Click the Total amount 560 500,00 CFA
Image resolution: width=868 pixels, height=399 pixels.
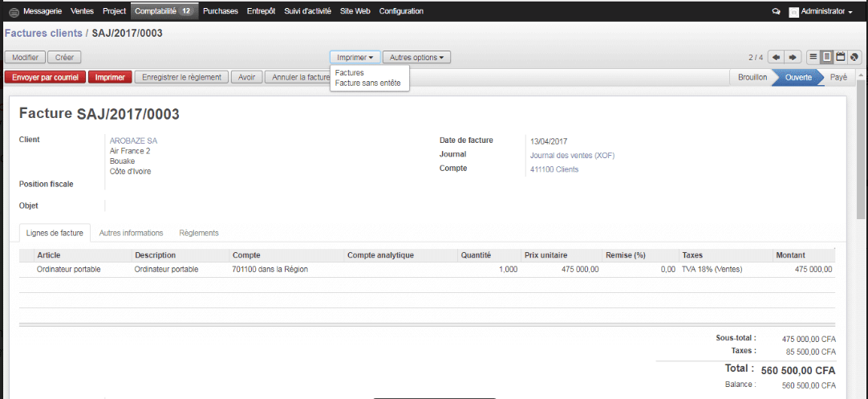pyautogui.click(x=798, y=371)
